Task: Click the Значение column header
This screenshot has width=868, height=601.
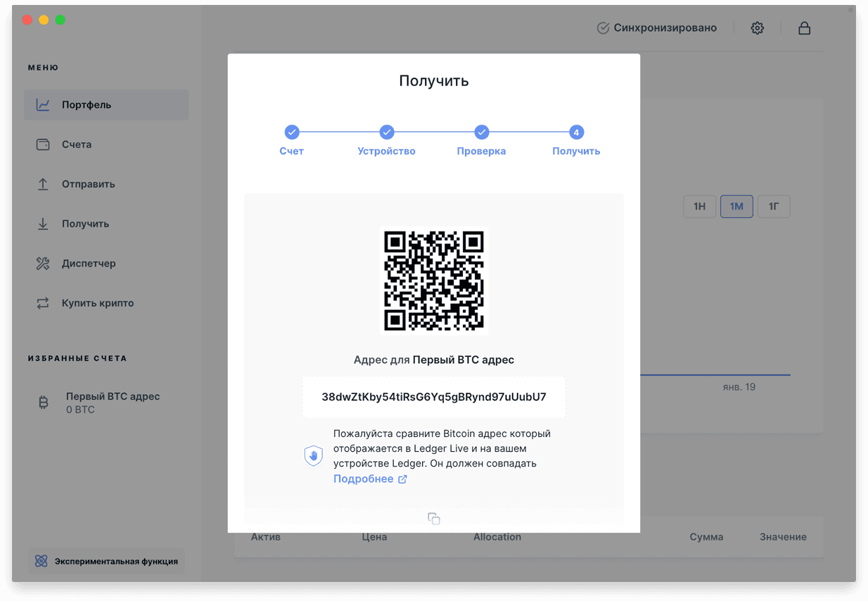Action: tap(783, 537)
